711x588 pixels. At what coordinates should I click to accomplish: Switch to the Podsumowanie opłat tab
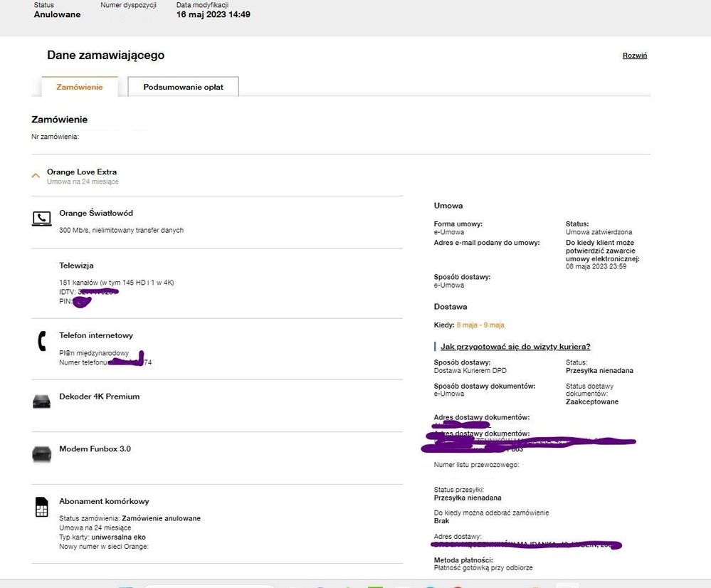tap(183, 87)
